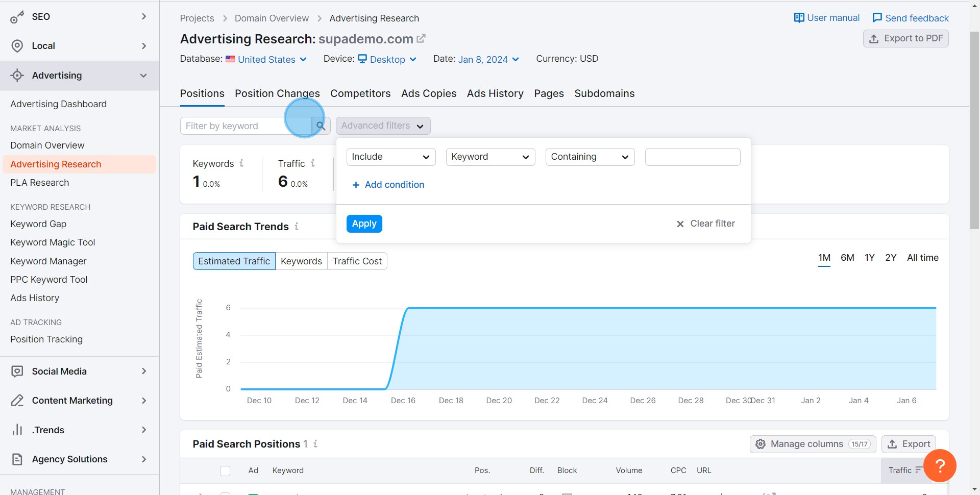Viewport: 980px width, 495px height.
Task: Click the Content Marketing pencil icon
Action: pos(17,401)
